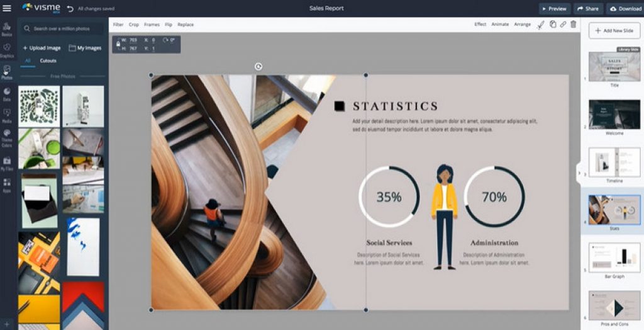Click the trash delete icon in toolbar

573,24
